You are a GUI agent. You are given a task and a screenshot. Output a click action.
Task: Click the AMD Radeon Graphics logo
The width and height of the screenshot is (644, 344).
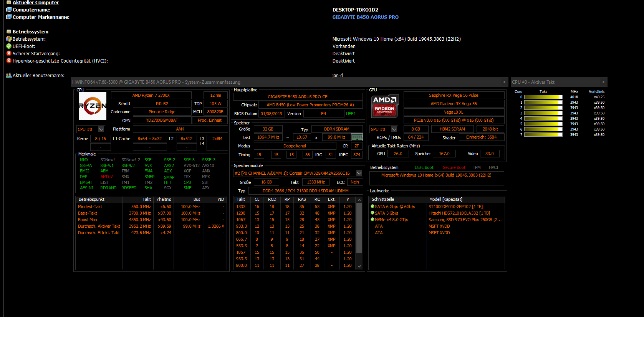click(x=385, y=106)
